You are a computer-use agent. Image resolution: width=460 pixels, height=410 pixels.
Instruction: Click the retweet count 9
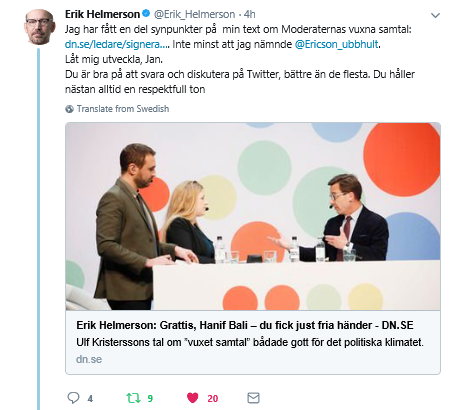tap(150, 398)
